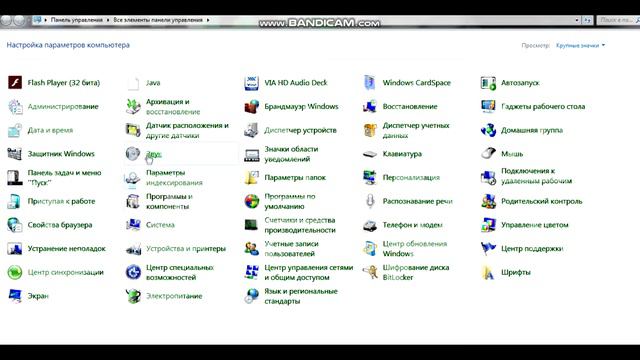Click the Forward navigation button
640x360 pixels.
19,20
